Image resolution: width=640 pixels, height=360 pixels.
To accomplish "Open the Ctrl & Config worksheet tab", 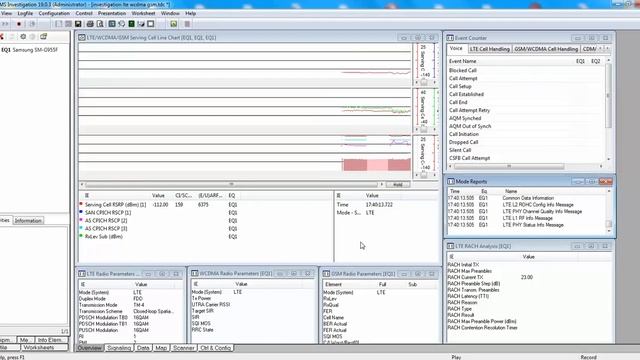I will 216,348.
